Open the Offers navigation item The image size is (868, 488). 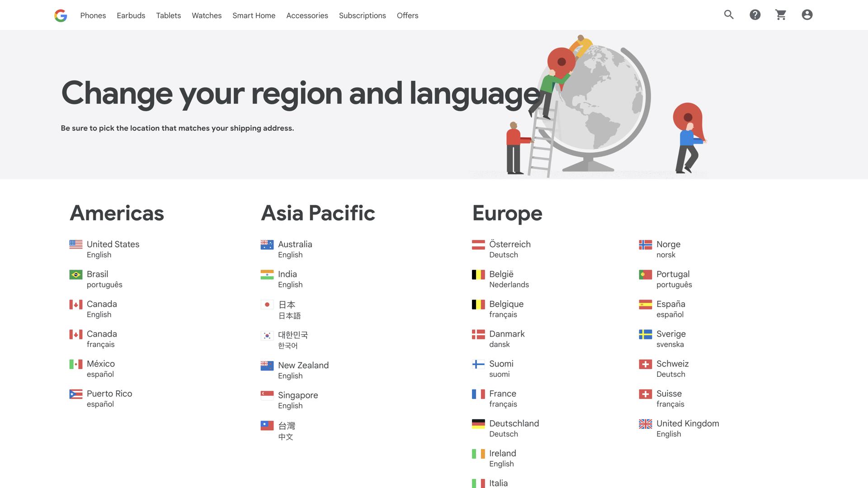pos(407,15)
